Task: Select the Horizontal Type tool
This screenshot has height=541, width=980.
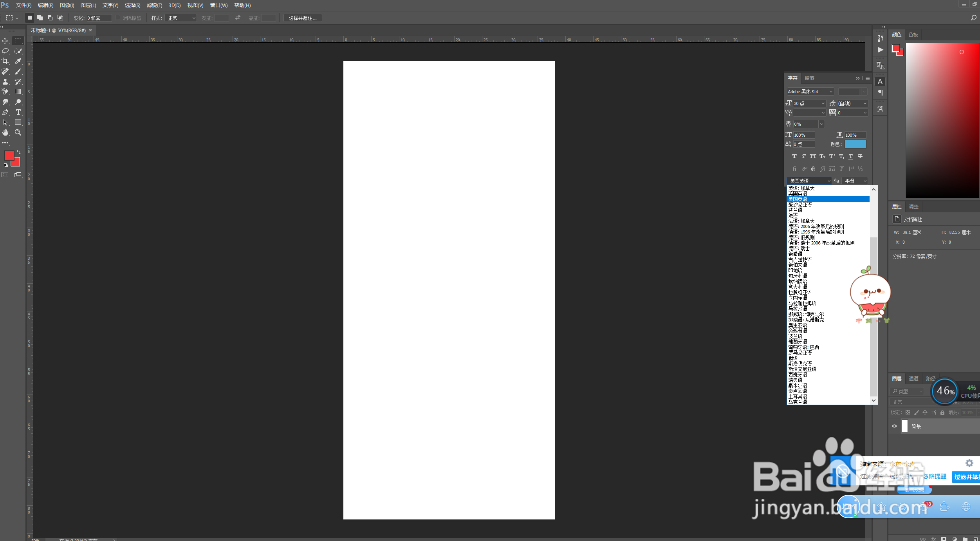Action: coord(18,112)
